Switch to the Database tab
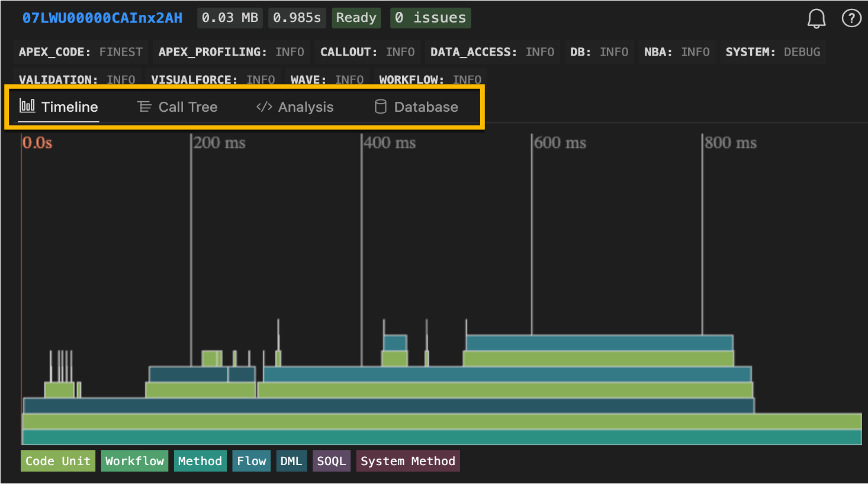Image resolution: width=868 pixels, height=484 pixels. pos(417,107)
